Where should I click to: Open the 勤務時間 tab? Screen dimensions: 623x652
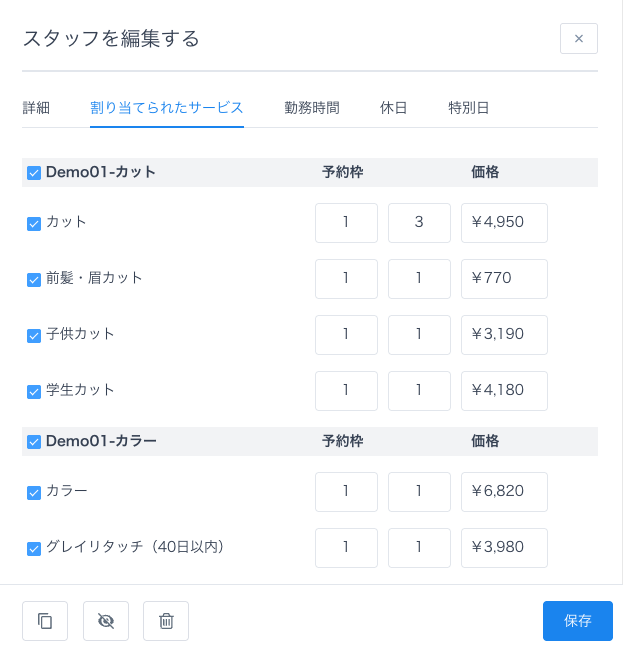pyautogui.click(x=311, y=108)
